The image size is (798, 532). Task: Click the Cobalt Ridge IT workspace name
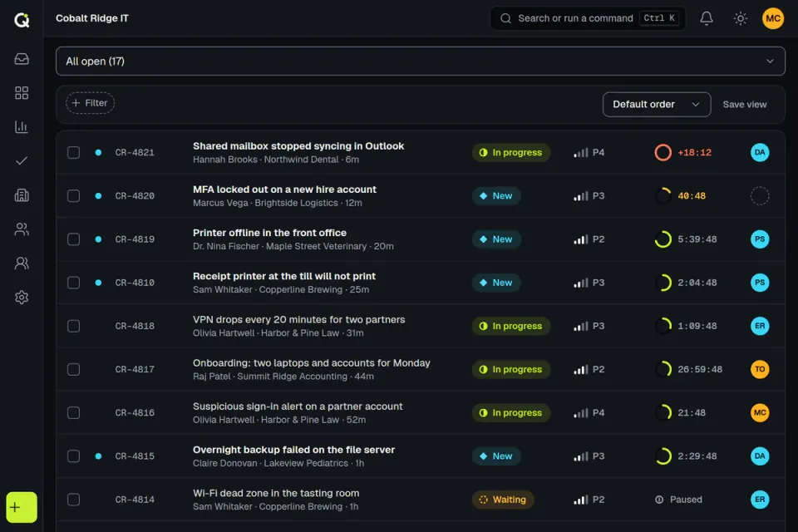click(92, 18)
